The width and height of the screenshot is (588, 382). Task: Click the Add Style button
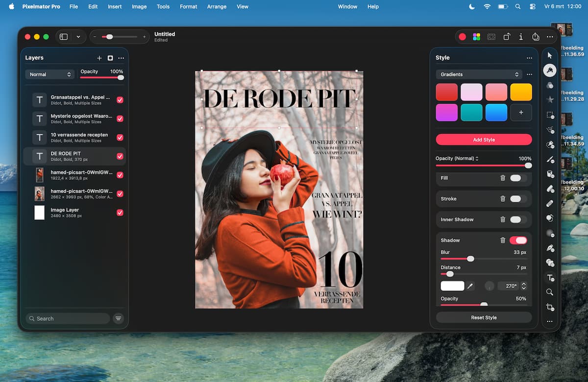coord(484,140)
